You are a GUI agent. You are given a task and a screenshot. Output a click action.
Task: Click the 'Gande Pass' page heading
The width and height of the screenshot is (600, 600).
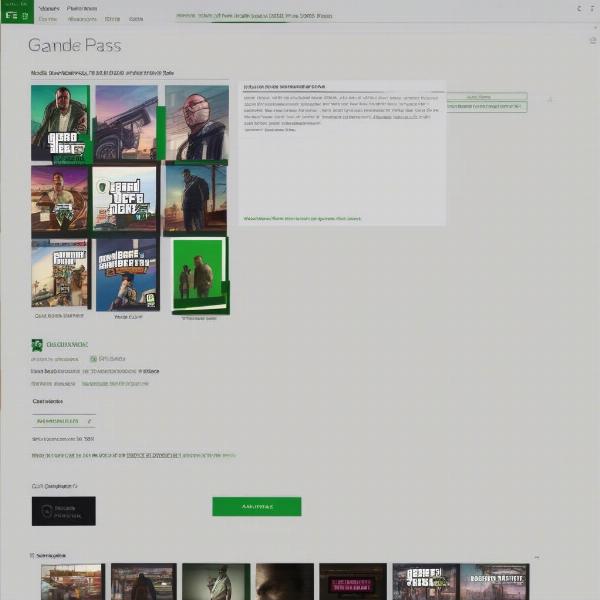pyautogui.click(x=75, y=45)
